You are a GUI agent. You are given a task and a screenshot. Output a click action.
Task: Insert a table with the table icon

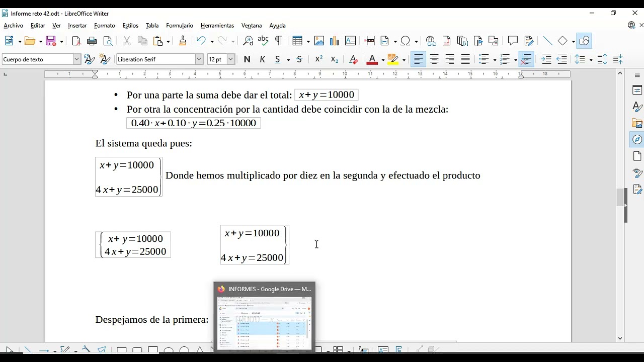(298, 41)
